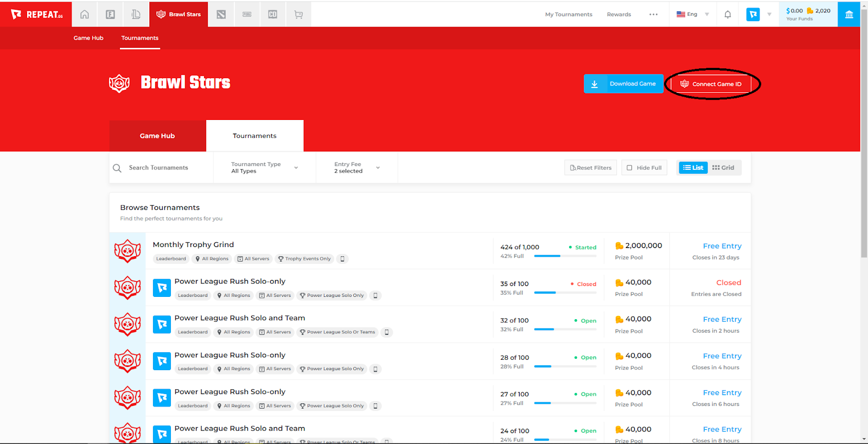This screenshot has width=868, height=444.
Task: Click mobile device icon in the 35 of 100 row
Action: pyautogui.click(x=375, y=296)
